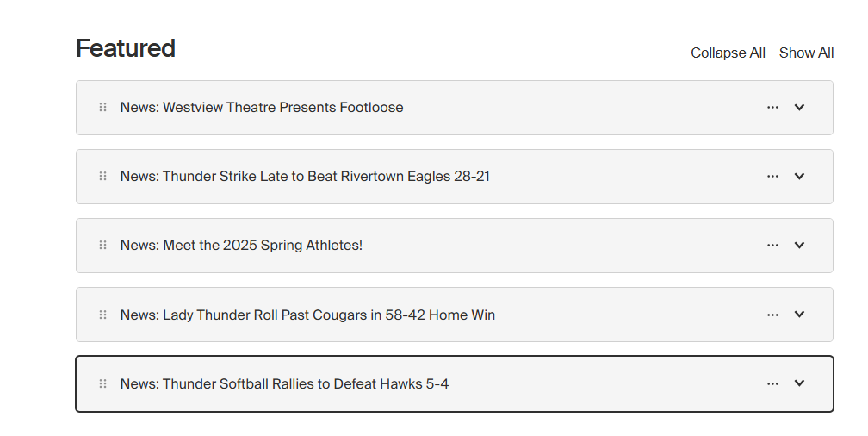Click drag handle for Thunder Strike Late item
Screen dimensions: 868x436
[102, 177]
